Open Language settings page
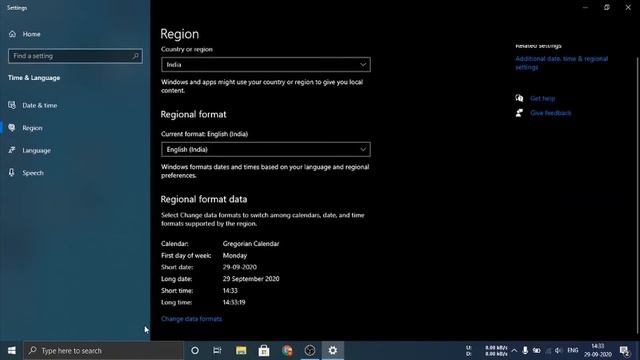640x360 pixels. point(36,150)
